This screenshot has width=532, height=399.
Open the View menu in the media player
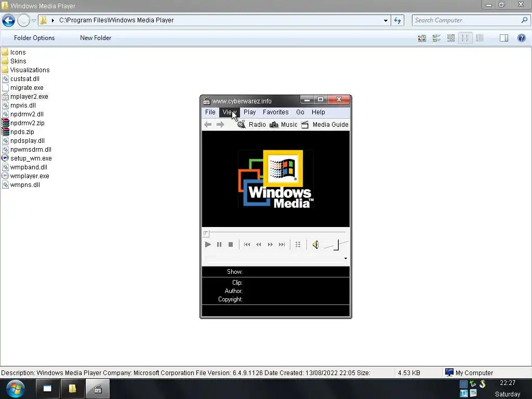coord(229,112)
